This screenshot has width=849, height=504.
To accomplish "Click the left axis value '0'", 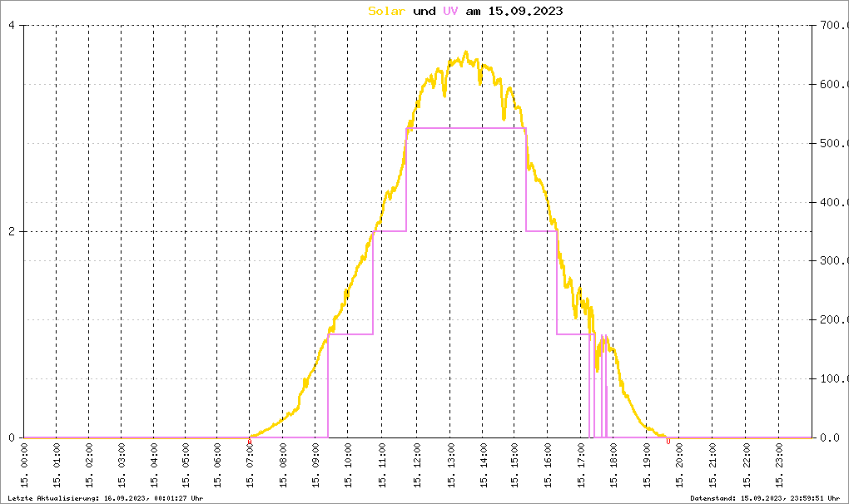I will coord(12,437).
